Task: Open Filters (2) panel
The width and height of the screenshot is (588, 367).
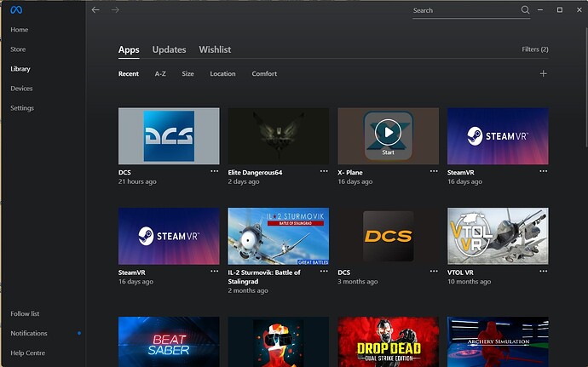Action: [x=534, y=49]
